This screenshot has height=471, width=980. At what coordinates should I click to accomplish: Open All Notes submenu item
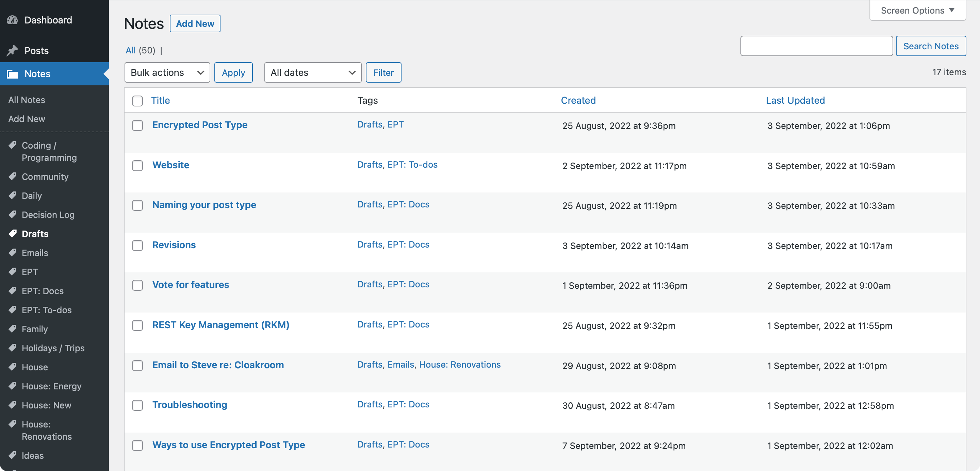[27, 100]
